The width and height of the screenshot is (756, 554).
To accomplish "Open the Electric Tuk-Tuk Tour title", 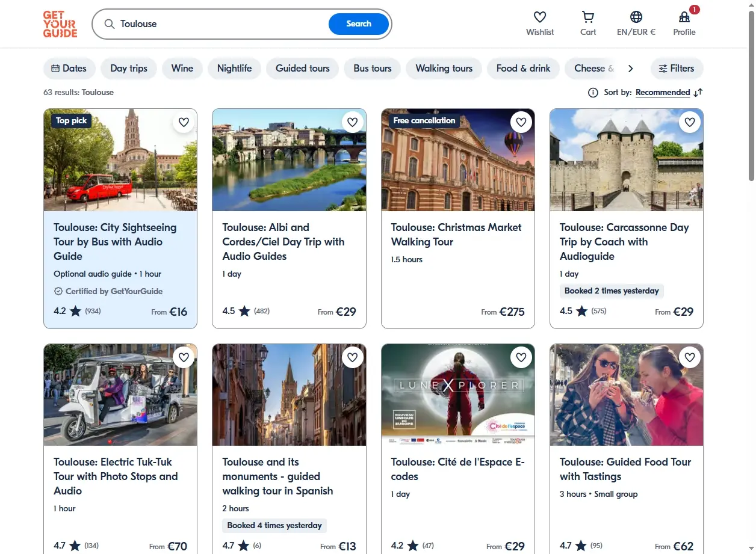I will pyautogui.click(x=116, y=476).
